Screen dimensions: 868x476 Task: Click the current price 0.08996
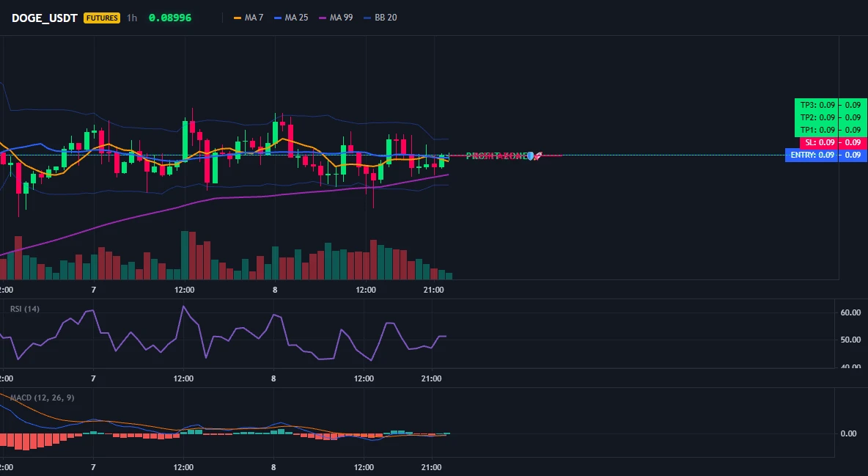click(170, 18)
